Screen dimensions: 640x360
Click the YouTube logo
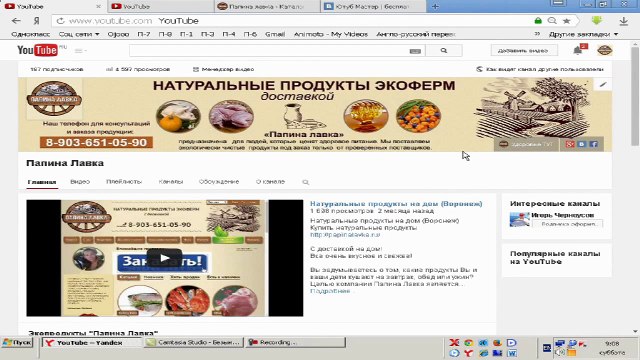38,50
